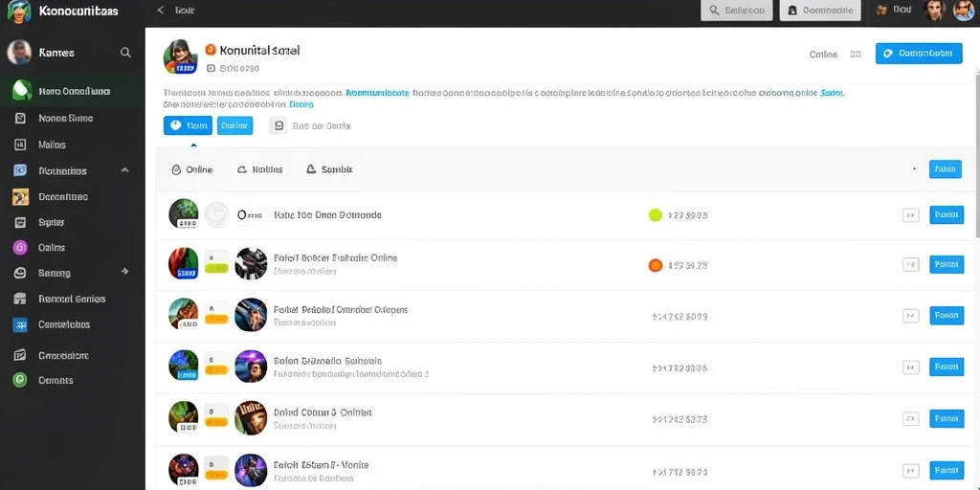Toggle the square checkbox before 'Boo oer Garrix'
Viewport: 980px width, 490px height.
point(278,125)
